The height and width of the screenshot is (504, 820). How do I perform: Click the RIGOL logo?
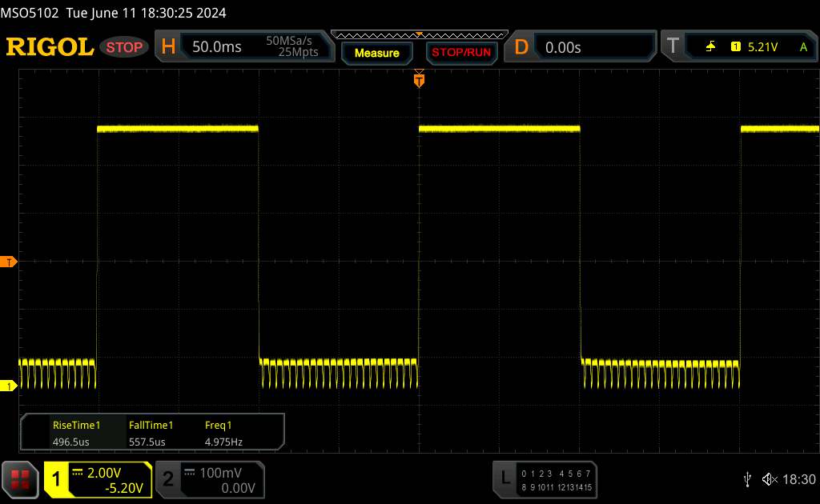50,47
